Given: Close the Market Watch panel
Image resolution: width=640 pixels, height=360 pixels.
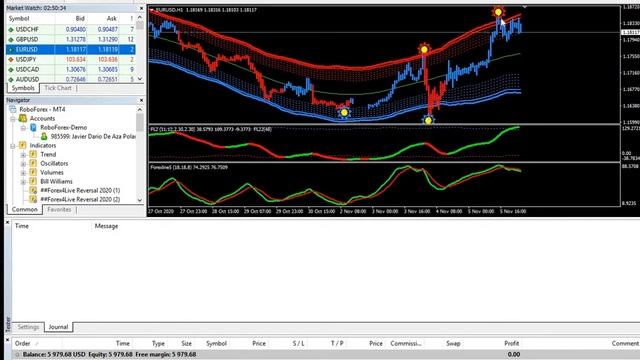Looking at the screenshot, I should tap(141, 8).
